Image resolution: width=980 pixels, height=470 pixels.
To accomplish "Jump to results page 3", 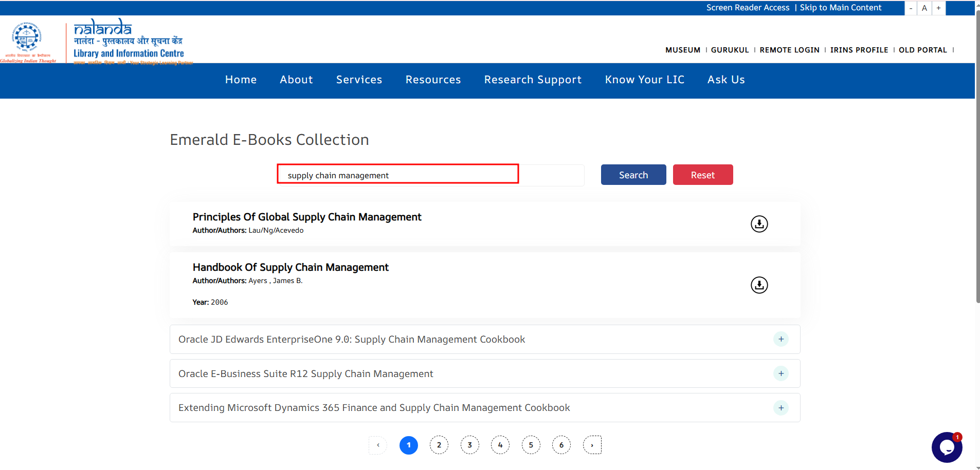I will pyautogui.click(x=469, y=445).
